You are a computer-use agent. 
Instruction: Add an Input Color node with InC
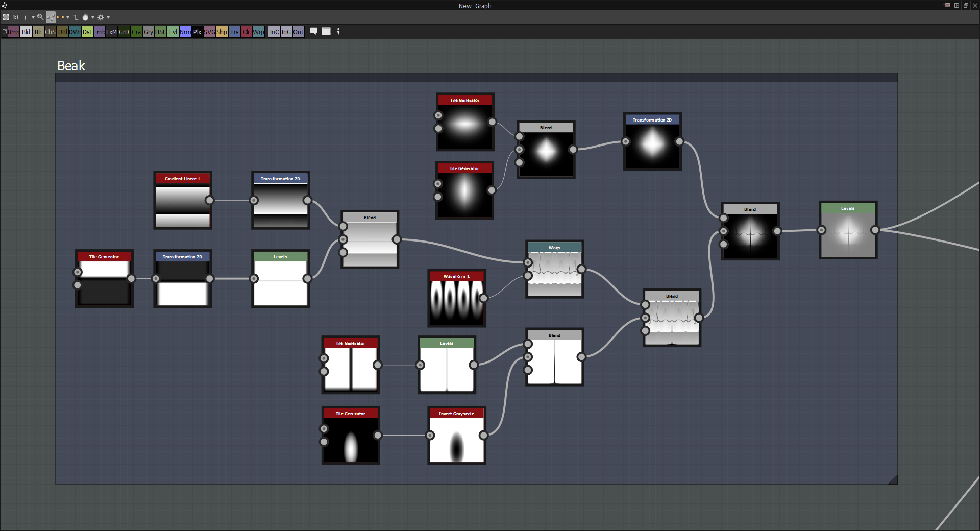[274, 32]
